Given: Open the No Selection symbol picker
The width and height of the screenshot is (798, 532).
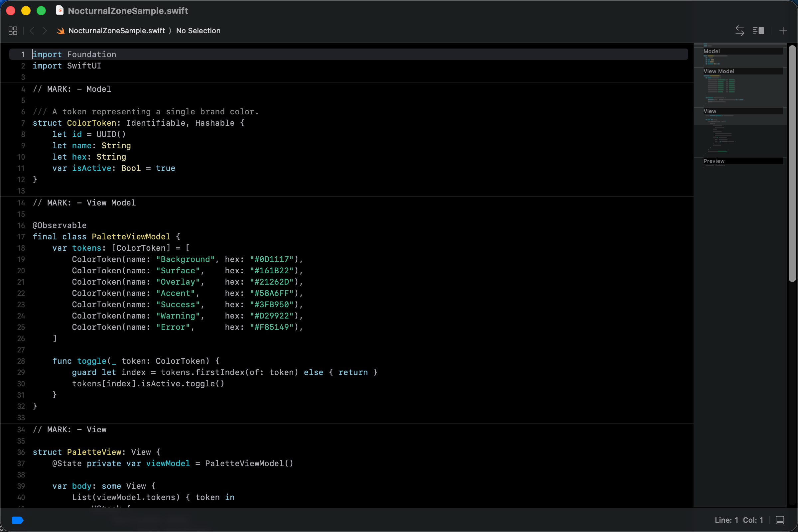Looking at the screenshot, I should point(198,31).
